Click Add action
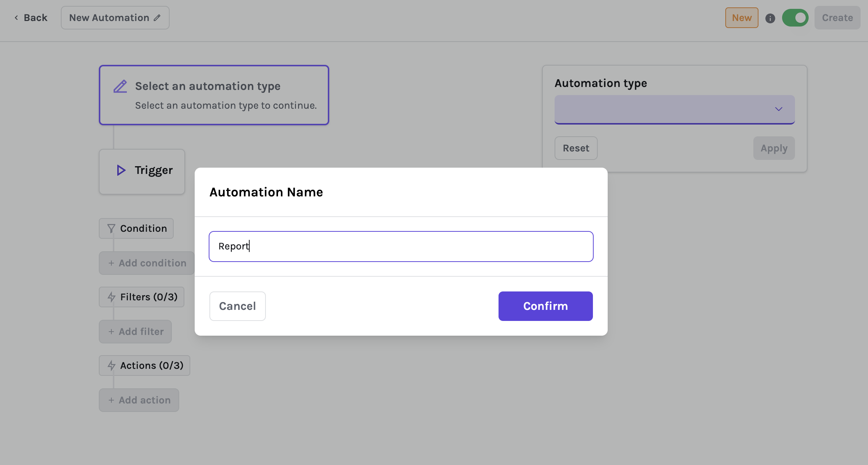 pyautogui.click(x=139, y=400)
